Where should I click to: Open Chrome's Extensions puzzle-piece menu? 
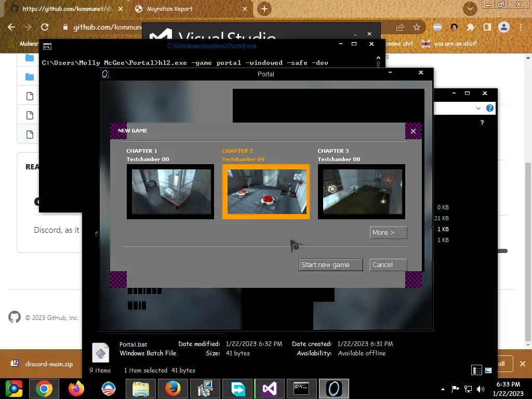pyautogui.click(x=470, y=27)
